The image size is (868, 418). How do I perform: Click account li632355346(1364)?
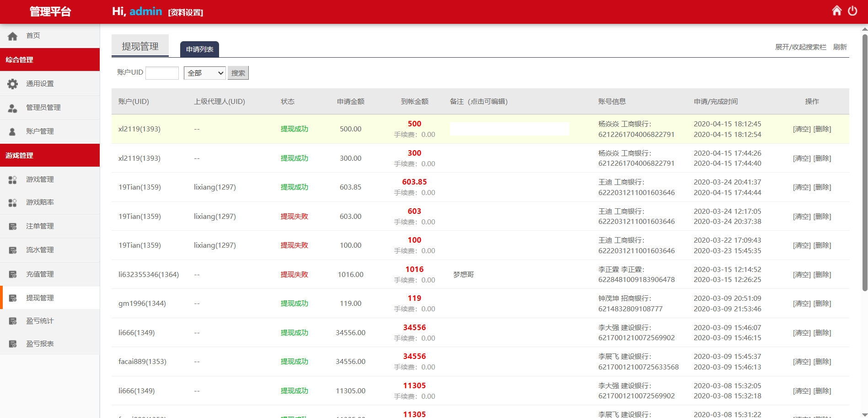pyautogui.click(x=149, y=275)
